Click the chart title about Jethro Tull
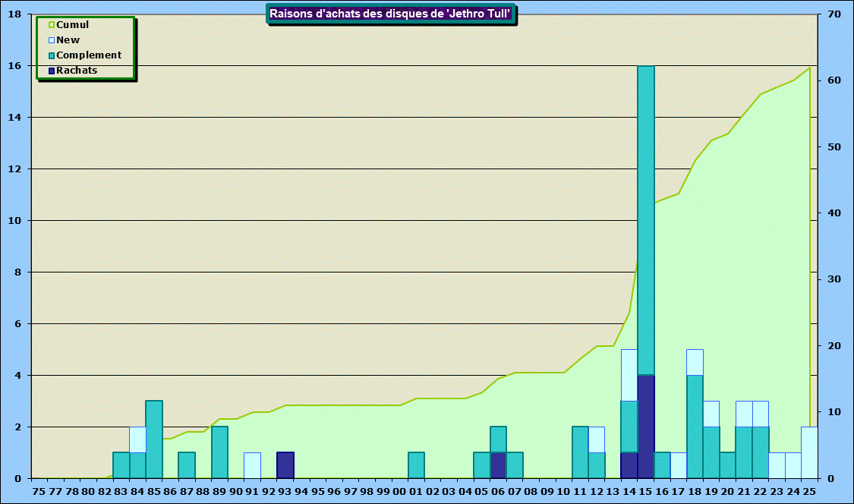Viewport: 854px width, 504px height. coord(390,14)
